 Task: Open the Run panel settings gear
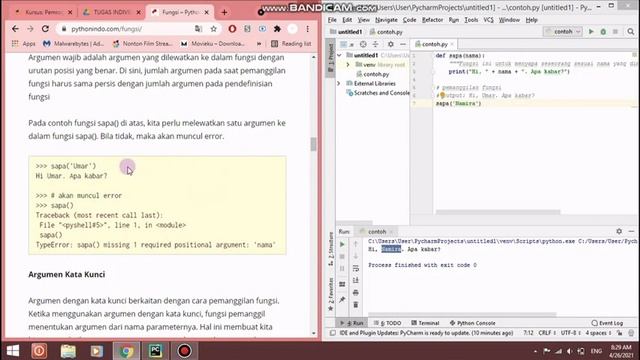[619, 231]
